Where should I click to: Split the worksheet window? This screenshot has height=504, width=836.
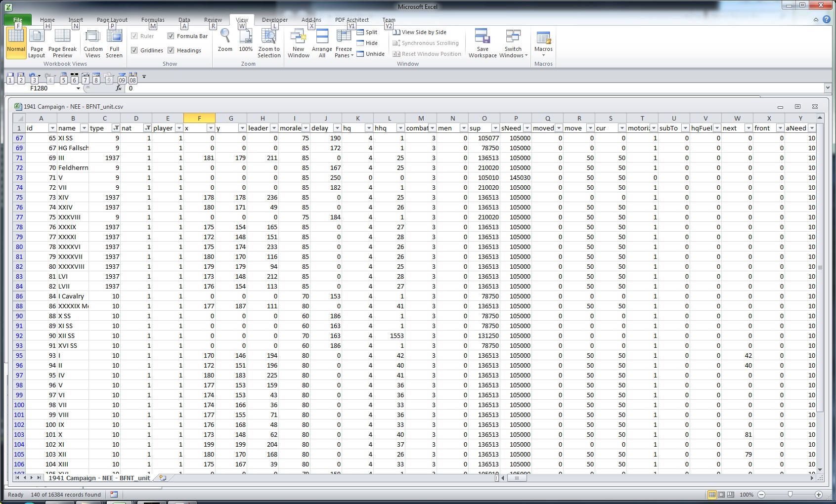(x=367, y=32)
